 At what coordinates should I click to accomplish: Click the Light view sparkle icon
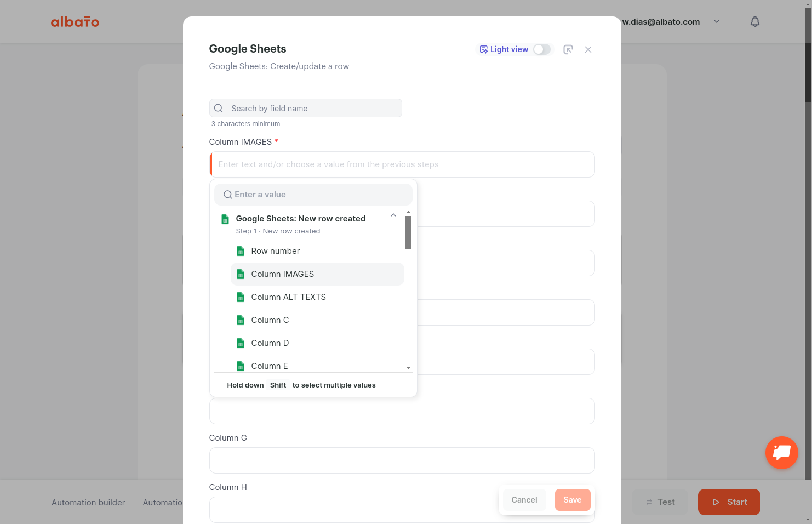point(483,49)
